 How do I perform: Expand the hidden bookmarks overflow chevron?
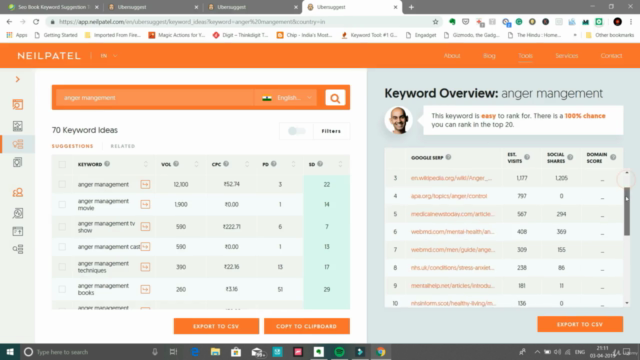tap(575, 35)
